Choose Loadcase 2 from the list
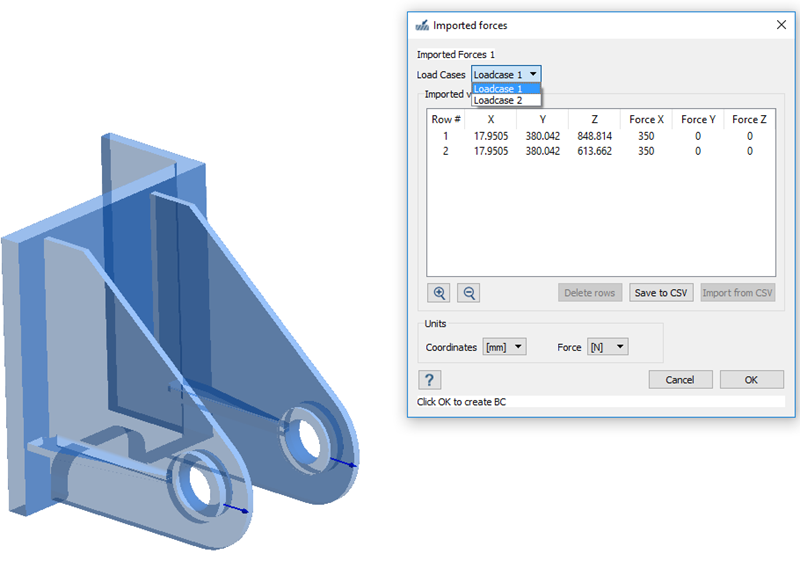The image size is (800, 561). (505, 101)
